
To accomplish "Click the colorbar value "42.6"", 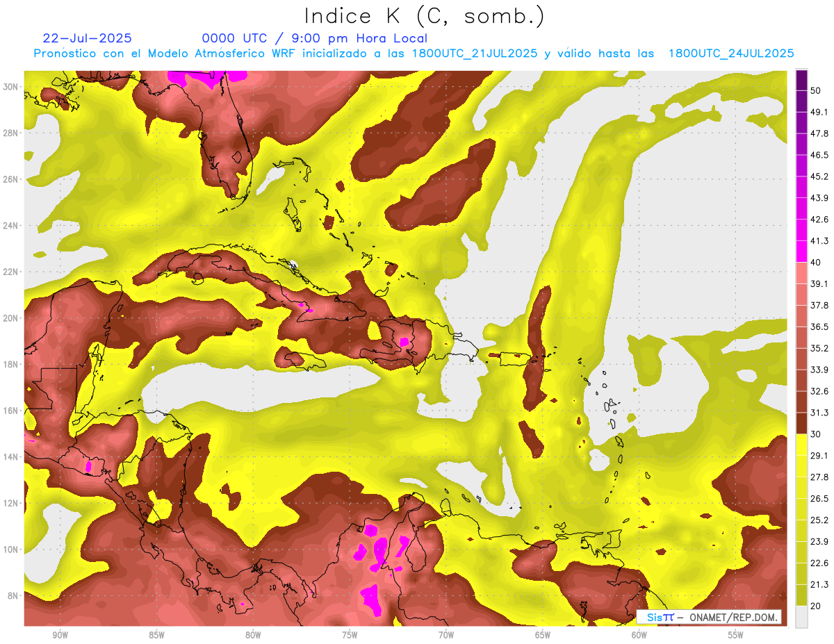I will 819,220.
